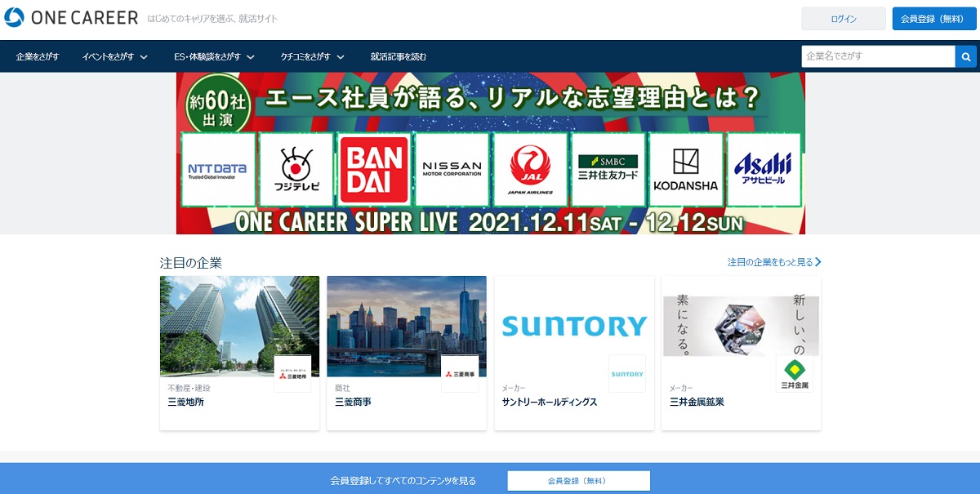Choose the NISSAN logo tile
This screenshot has width=980, height=494.
click(x=452, y=170)
